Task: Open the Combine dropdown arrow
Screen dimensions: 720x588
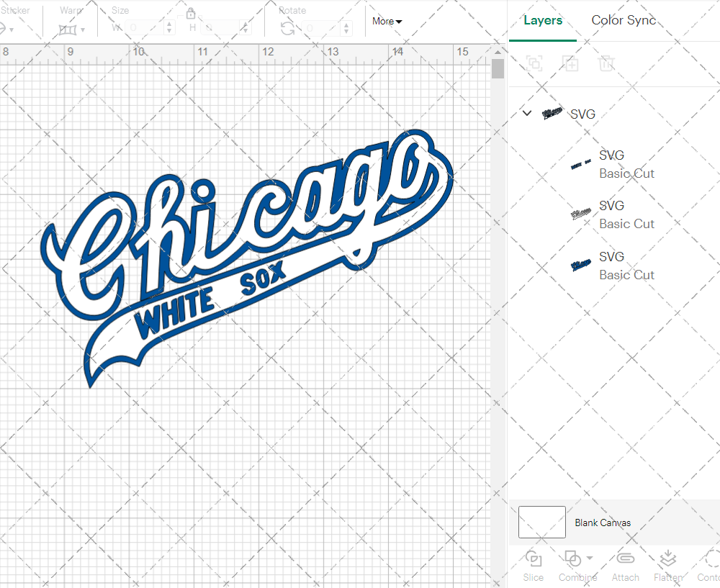Action: (x=590, y=558)
